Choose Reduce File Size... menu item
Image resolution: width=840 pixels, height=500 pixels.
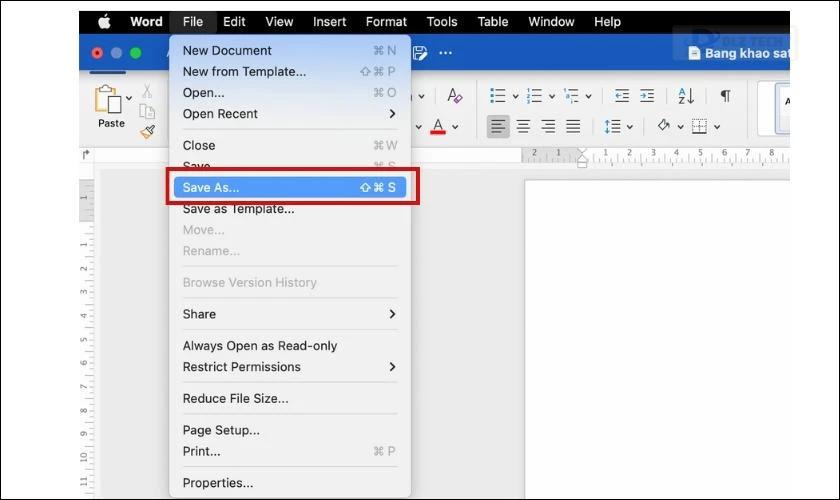[x=290, y=398]
